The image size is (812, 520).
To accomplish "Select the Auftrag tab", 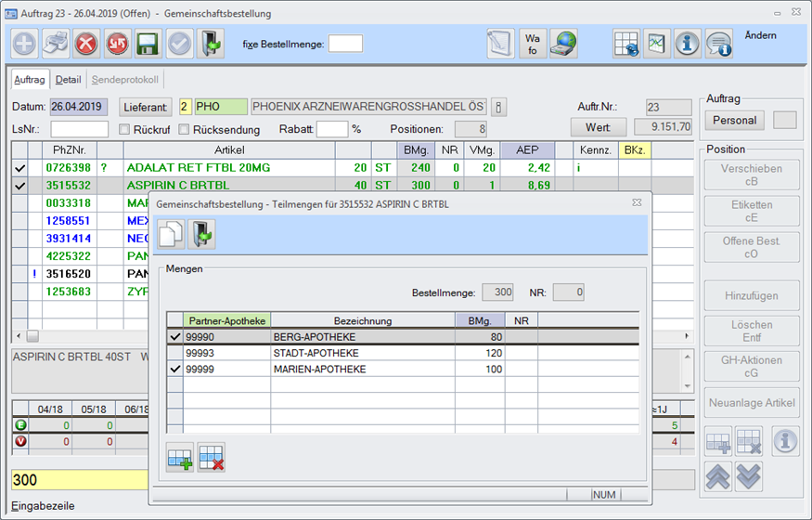I will [x=30, y=80].
